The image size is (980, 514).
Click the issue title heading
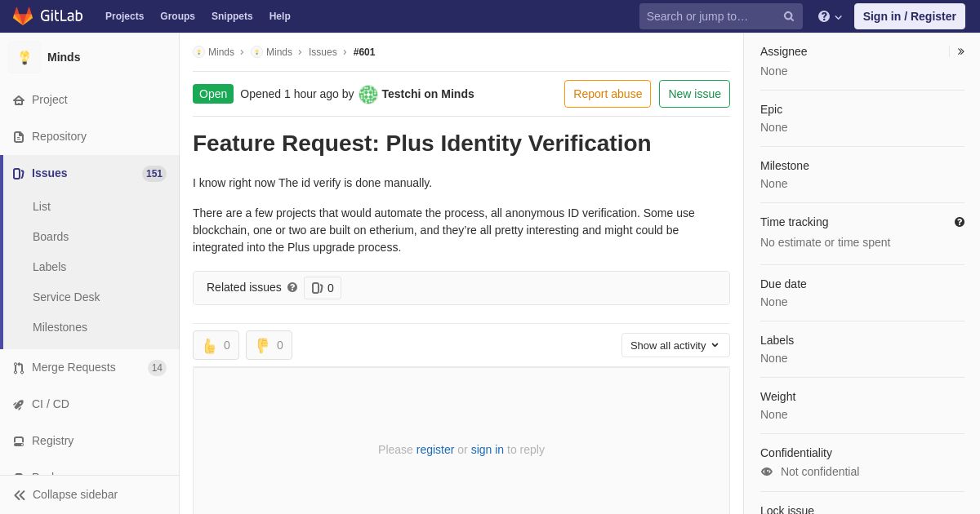[x=422, y=144]
